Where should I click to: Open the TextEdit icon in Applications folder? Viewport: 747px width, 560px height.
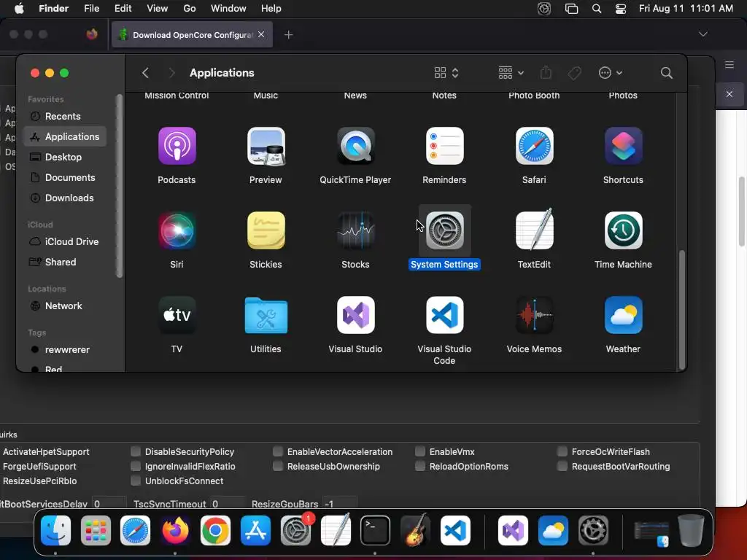(x=534, y=230)
